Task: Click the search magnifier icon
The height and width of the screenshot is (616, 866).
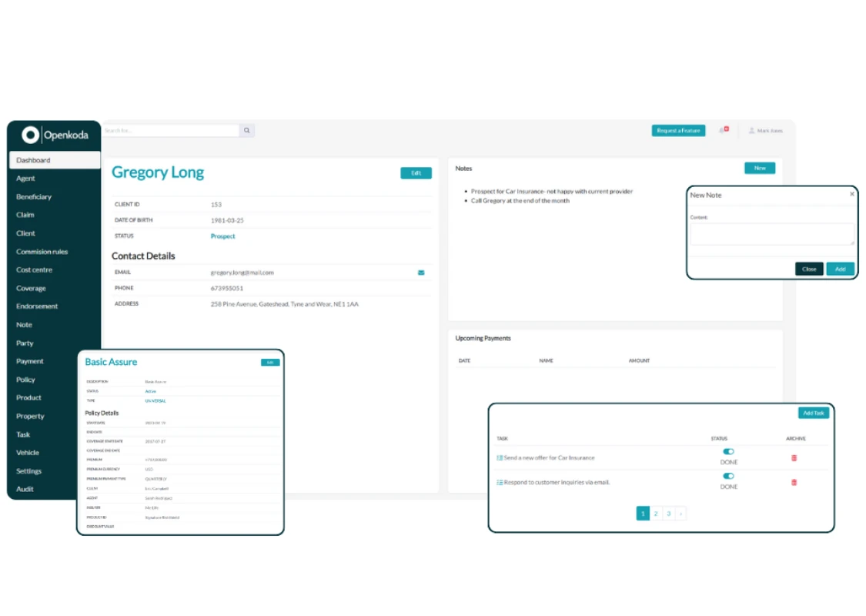Action: click(247, 130)
